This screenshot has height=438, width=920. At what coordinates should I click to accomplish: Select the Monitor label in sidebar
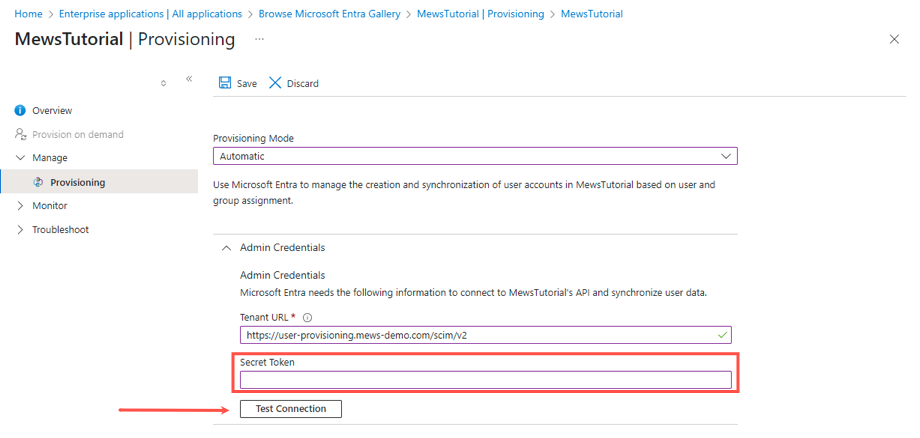pyautogui.click(x=50, y=206)
